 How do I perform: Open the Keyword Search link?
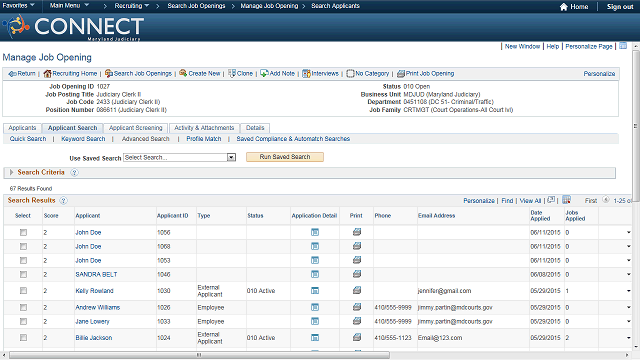(83, 139)
